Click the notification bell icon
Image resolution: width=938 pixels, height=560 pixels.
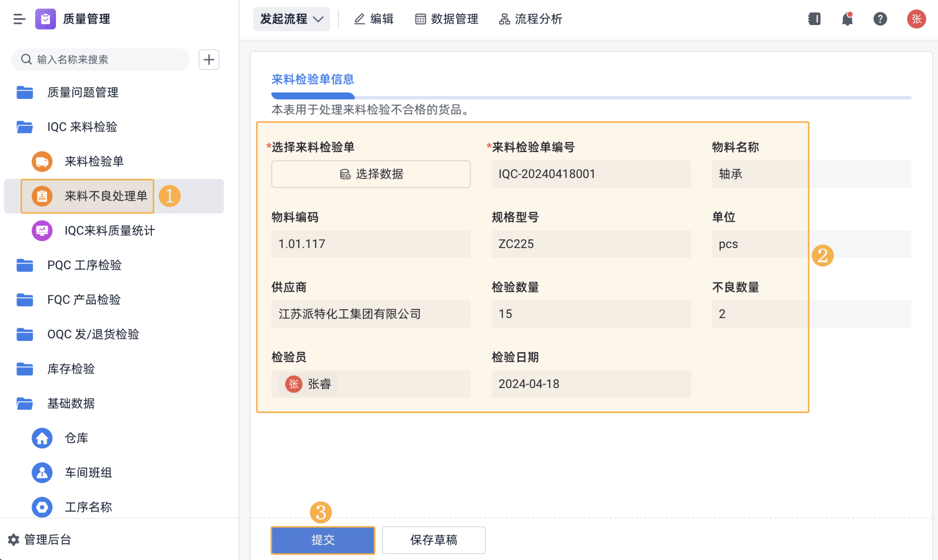tap(847, 19)
